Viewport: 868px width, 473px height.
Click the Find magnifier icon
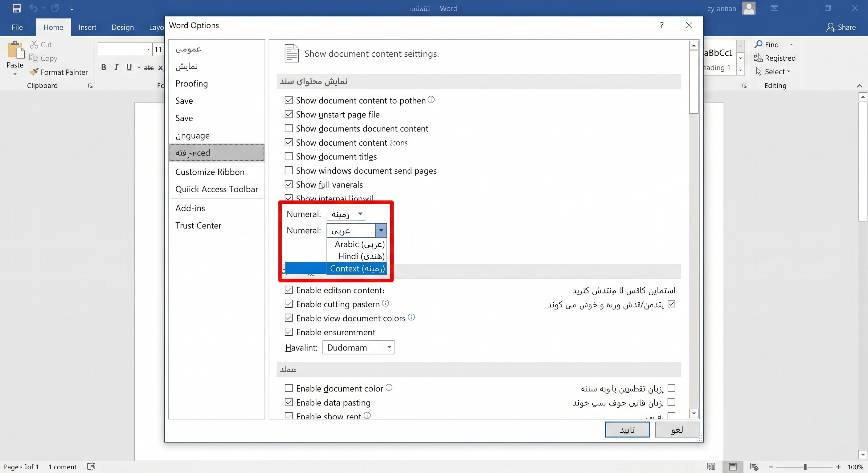(x=759, y=44)
